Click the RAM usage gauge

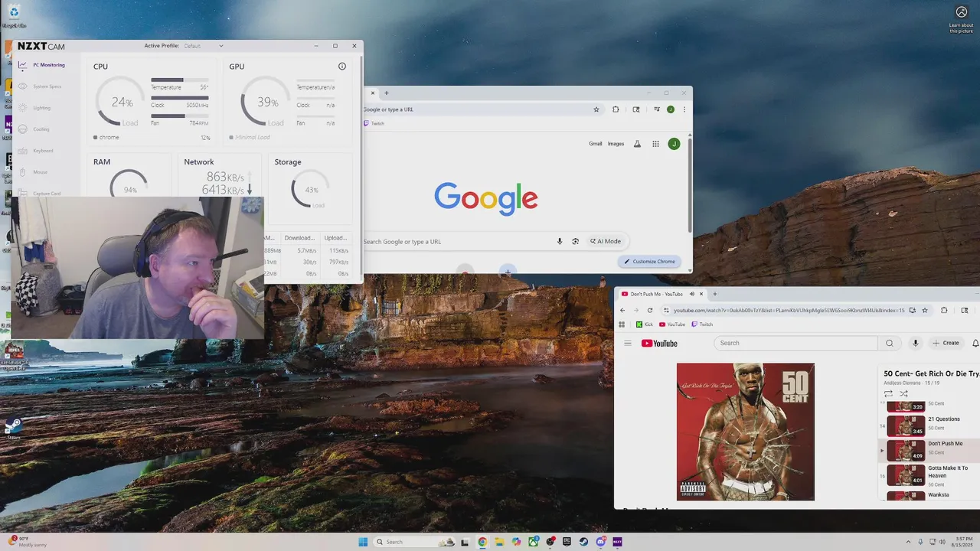129,184
